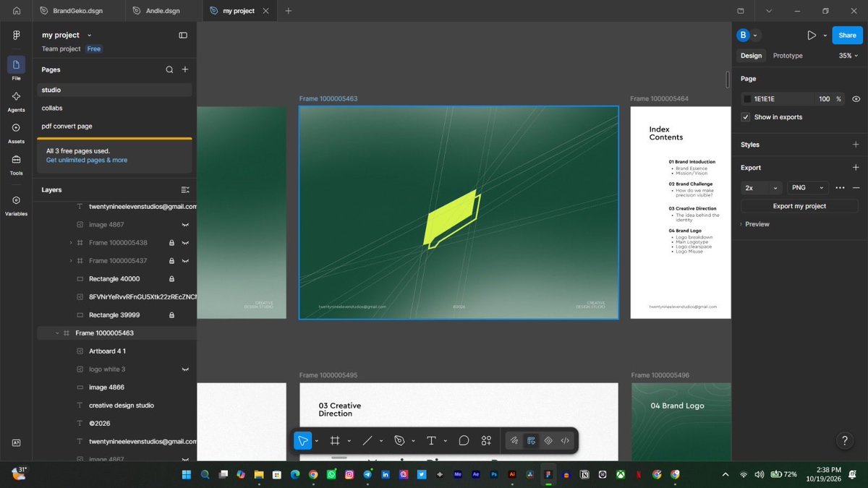Open the export scale 2x dropdown

[x=762, y=188]
